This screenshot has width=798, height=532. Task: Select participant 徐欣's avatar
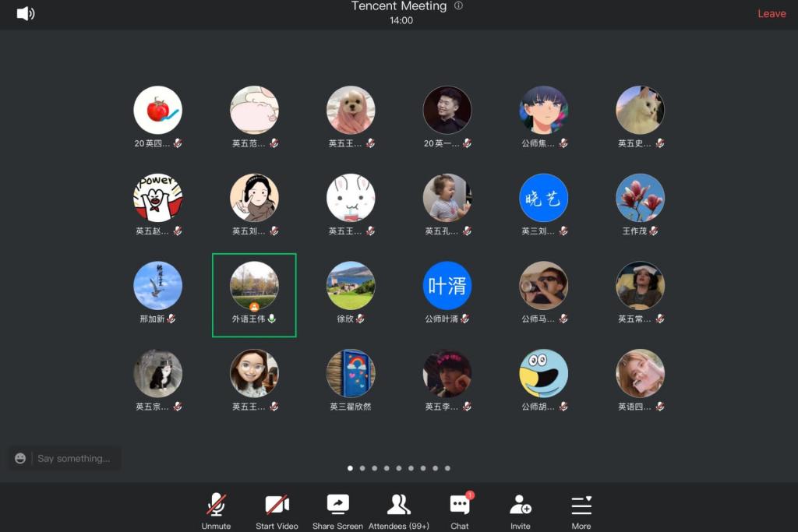351,286
